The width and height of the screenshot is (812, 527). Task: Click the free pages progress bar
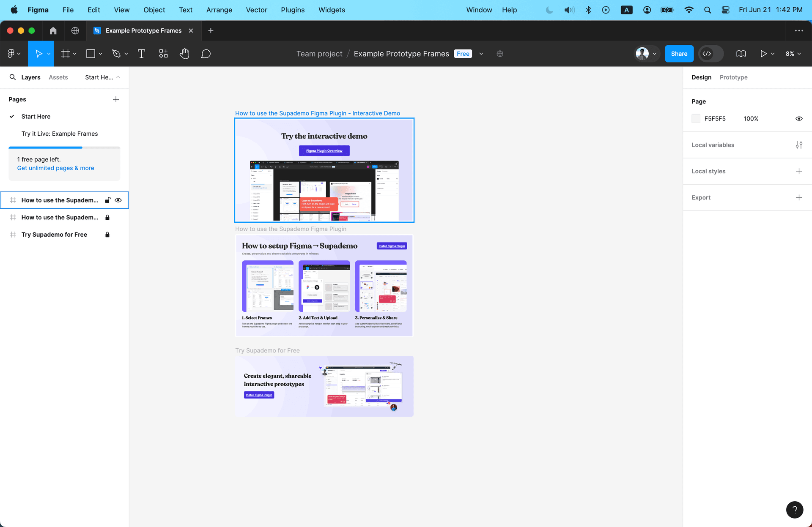pyautogui.click(x=64, y=147)
